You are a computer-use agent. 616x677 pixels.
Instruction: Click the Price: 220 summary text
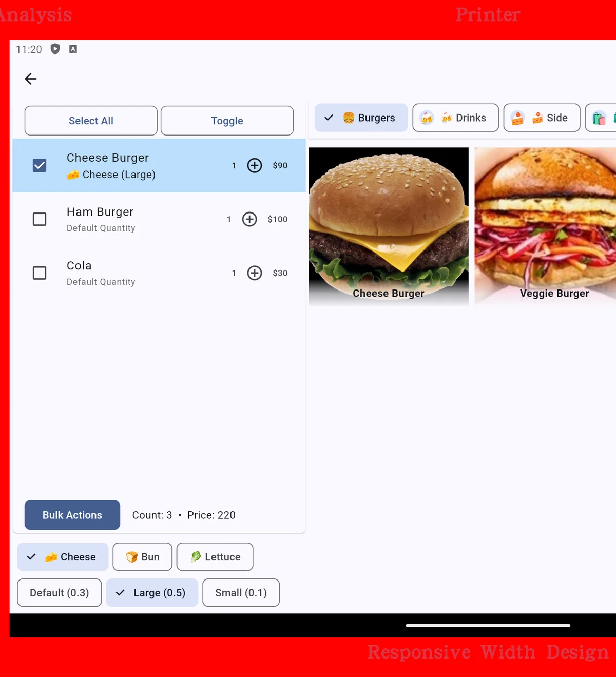211,515
